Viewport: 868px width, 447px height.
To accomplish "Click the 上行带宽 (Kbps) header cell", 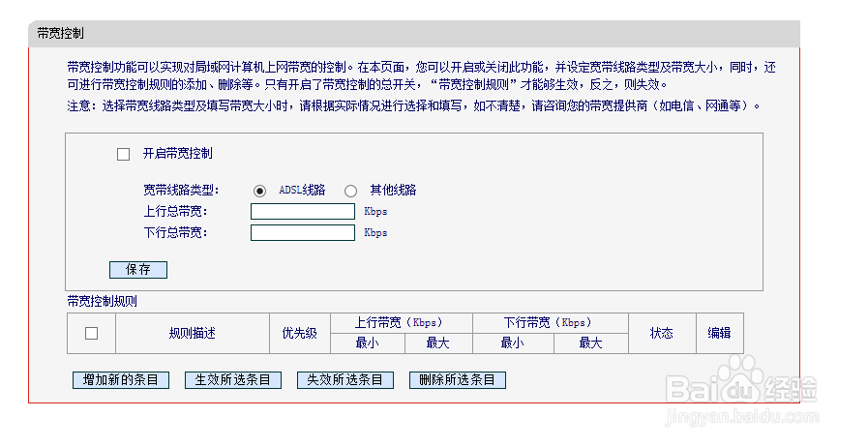I will [402, 323].
